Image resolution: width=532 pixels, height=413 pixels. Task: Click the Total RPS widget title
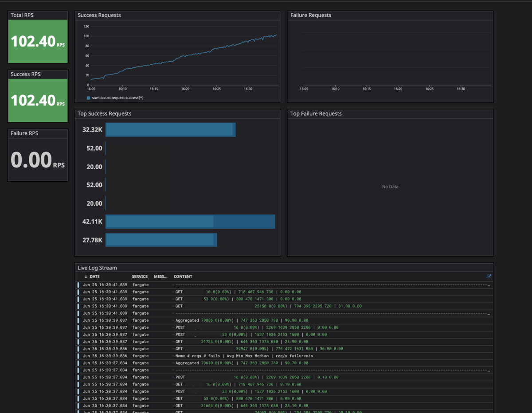point(22,15)
